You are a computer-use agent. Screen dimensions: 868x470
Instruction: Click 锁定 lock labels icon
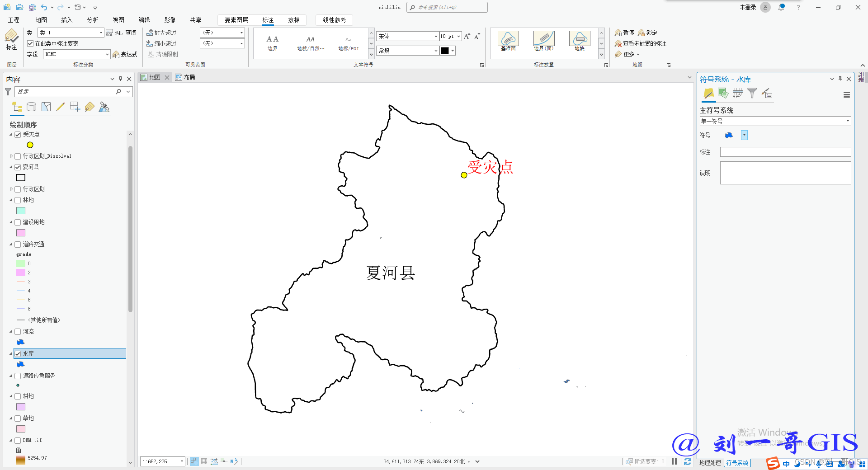[x=641, y=33]
